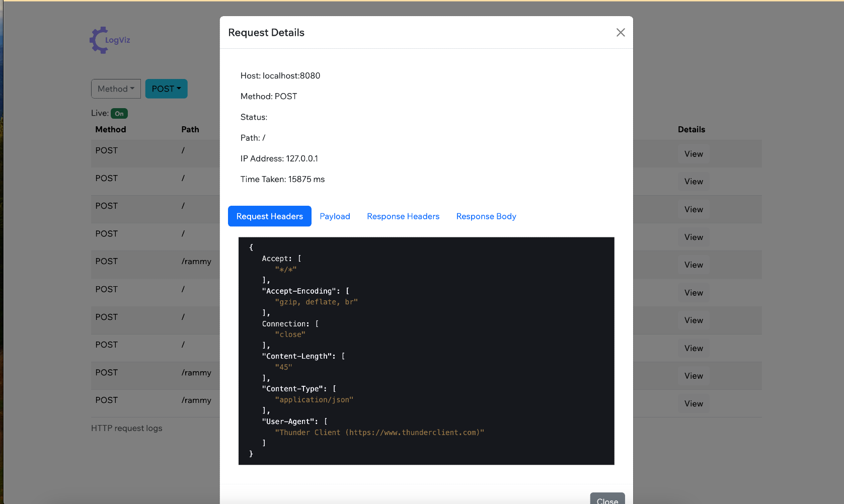Close the Request Details modal via X icon
The height and width of the screenshot is (504, 844).
(x=621, y=32)
